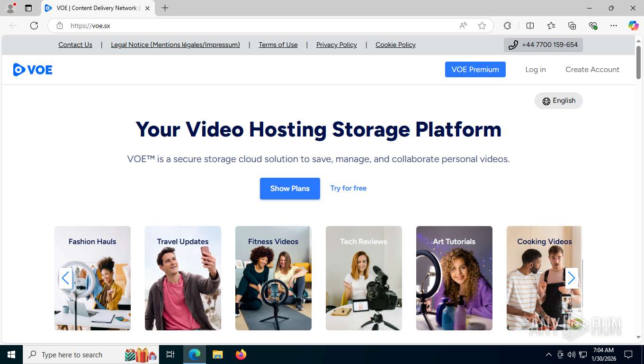Show next carousel slide with right arrow
The image size is (644, 364).
point(572,278)
